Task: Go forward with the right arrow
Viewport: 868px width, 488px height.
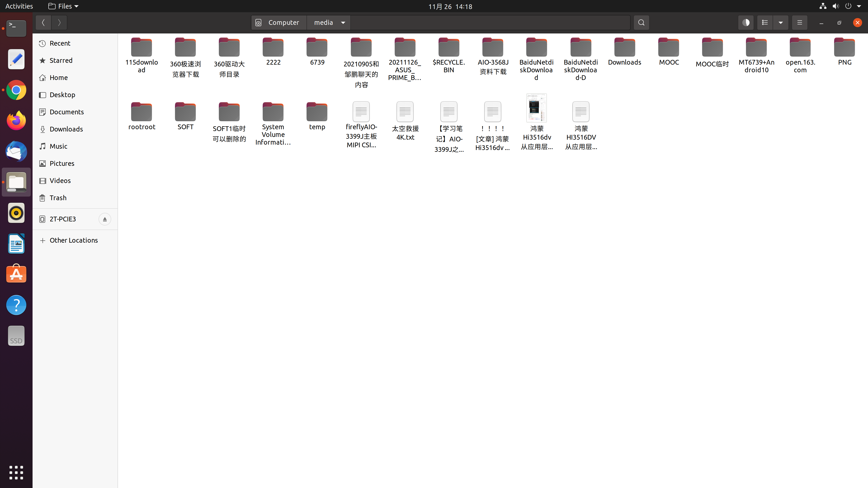Action: [x=59, y=23]
